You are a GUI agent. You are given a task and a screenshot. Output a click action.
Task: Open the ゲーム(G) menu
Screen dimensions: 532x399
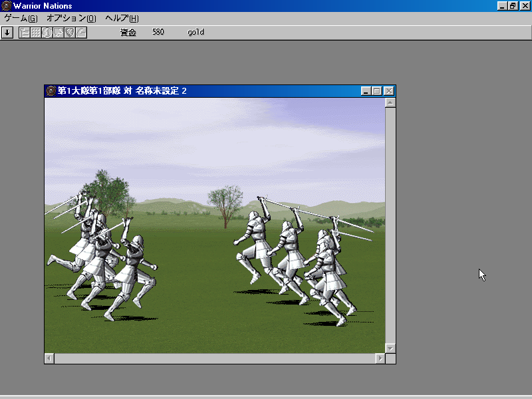pyautogui.click(x=21, y=19)
